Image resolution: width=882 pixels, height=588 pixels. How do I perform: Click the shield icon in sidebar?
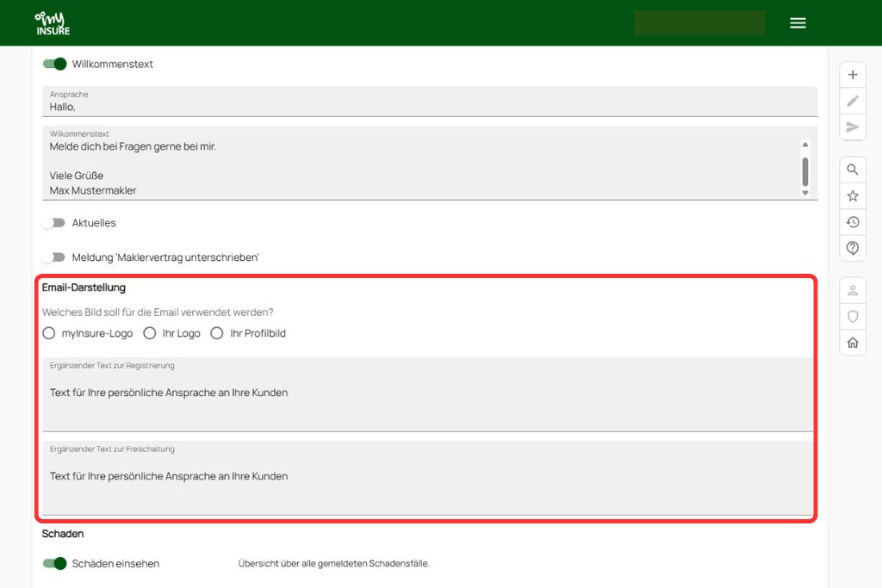(853, 316)
